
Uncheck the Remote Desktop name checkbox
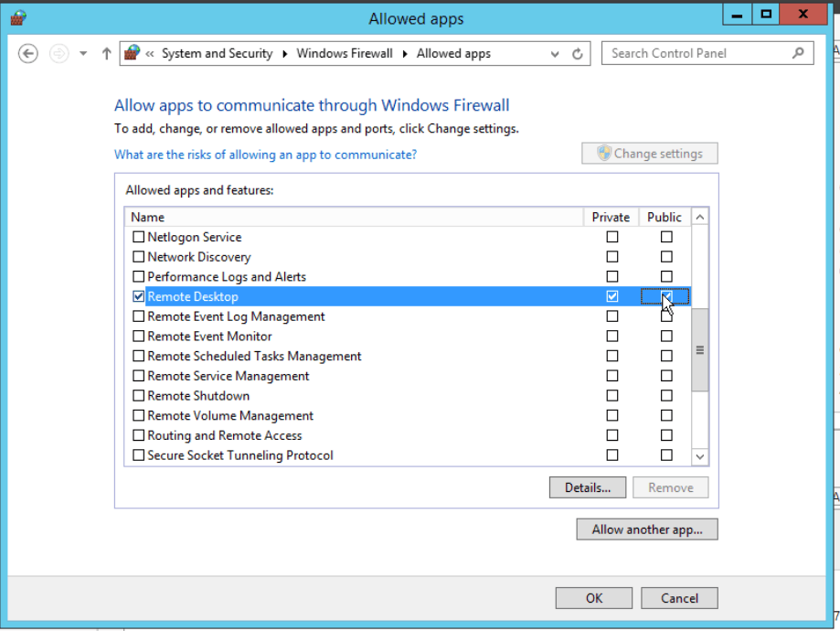(139, 296)
